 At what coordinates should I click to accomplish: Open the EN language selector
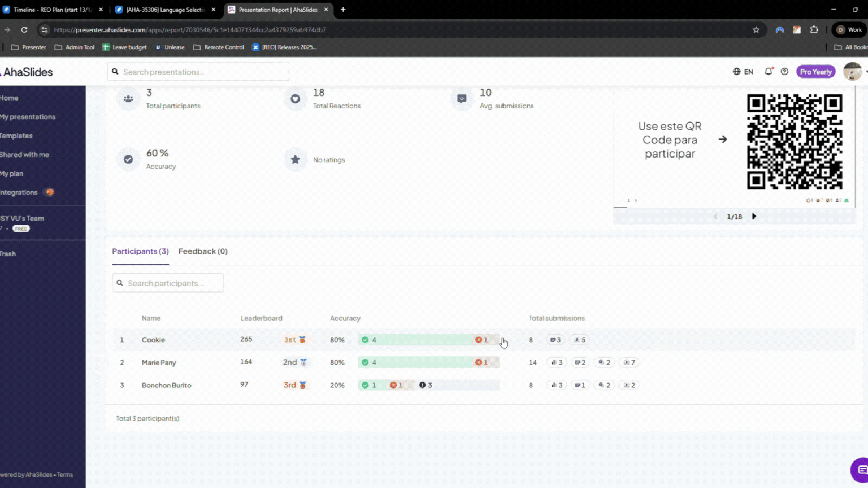pyautogui.click(x=743, y=72)
